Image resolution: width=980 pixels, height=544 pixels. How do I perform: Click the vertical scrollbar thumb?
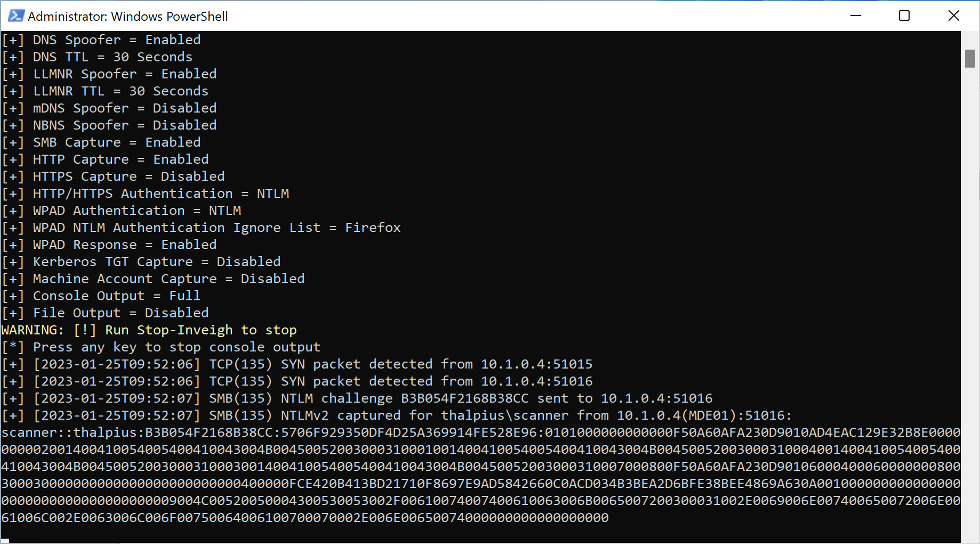pyautogui.click(x=970, y=59)
